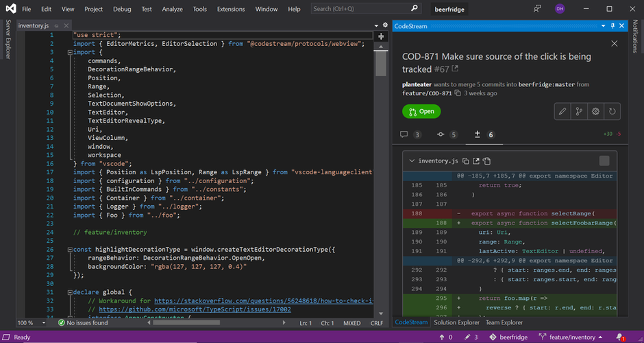Open the Extensions menu
This screenshot has width=644, height=343.
pyautogui.click(x=231, y=9)
